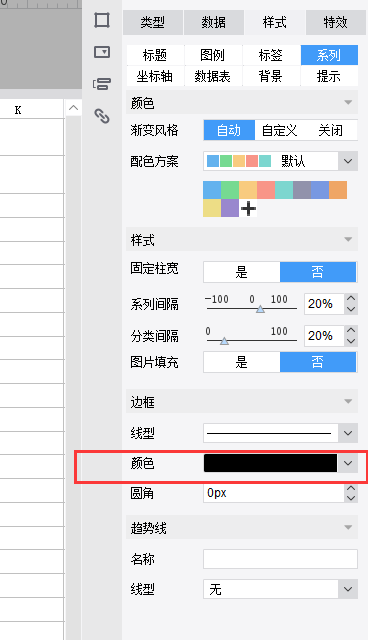Open the 系列 sub-tab

(x=329, y=55)
